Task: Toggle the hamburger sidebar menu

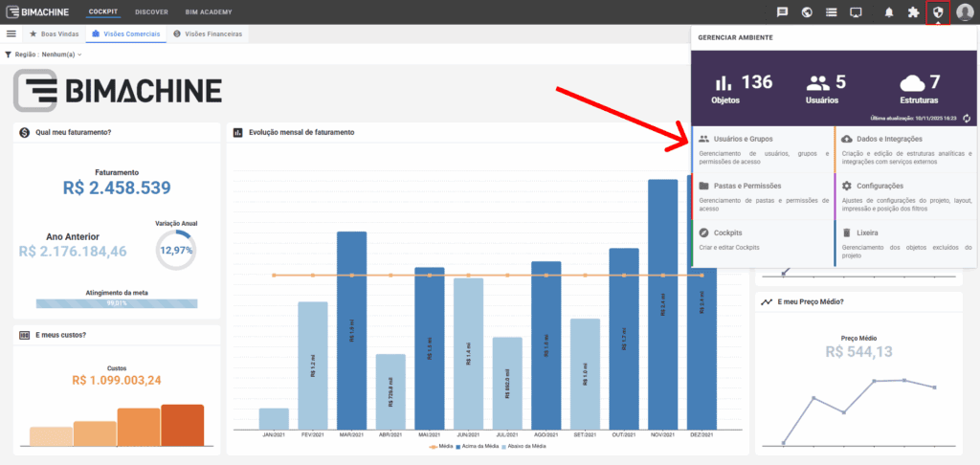Action: pos(11,33)
